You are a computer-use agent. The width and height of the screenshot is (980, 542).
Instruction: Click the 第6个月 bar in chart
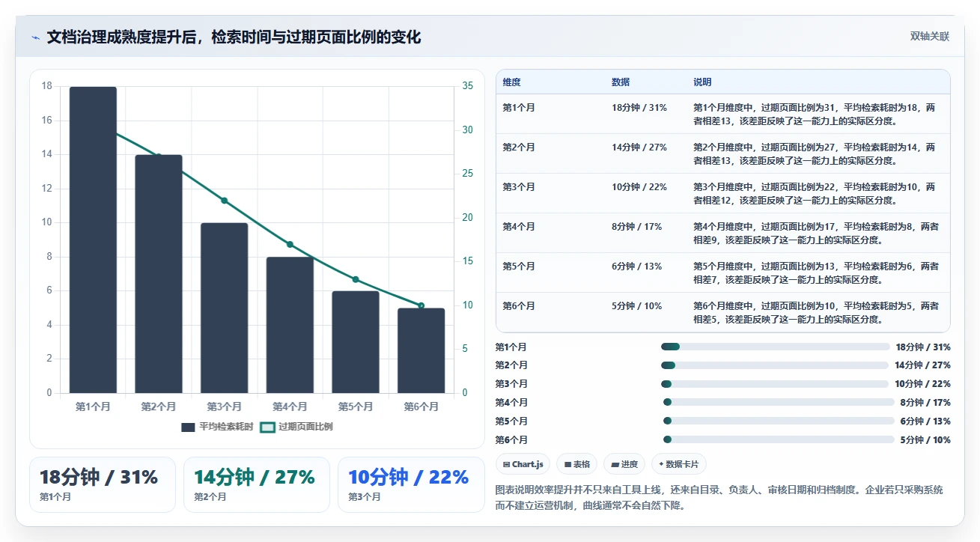(421, 350)
